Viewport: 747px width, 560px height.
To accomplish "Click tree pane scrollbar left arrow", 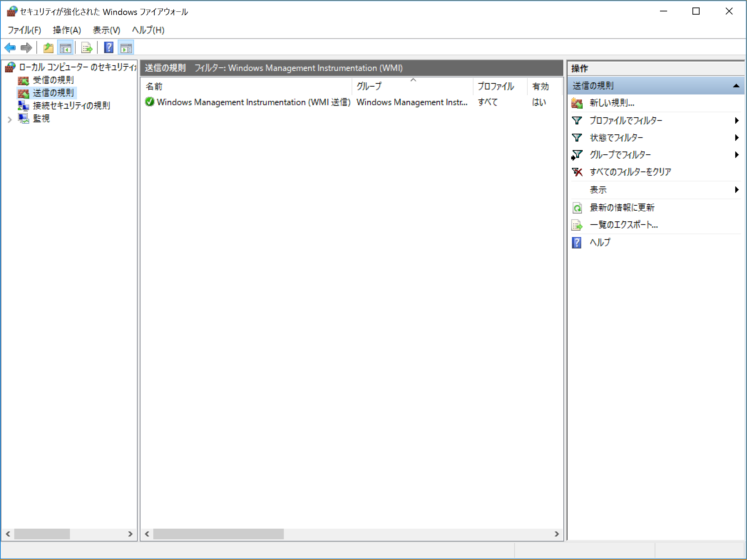I will [x=8, y=534].
